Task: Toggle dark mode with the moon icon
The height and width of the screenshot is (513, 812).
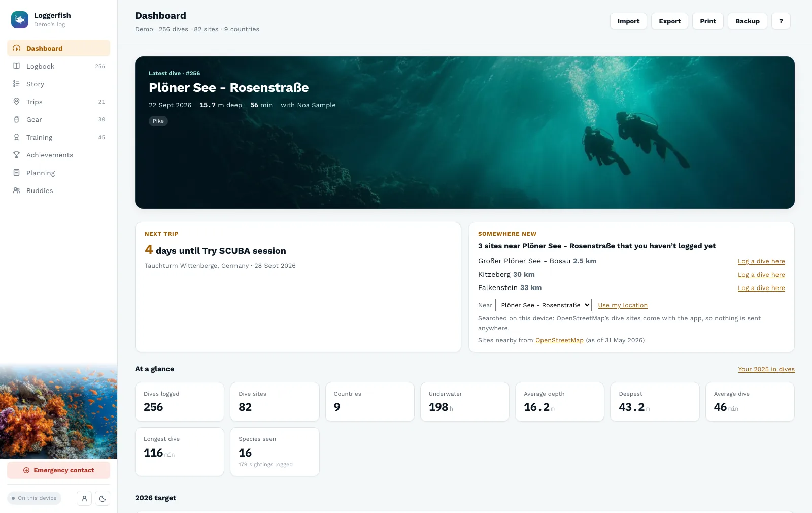Action: (103, 498)
